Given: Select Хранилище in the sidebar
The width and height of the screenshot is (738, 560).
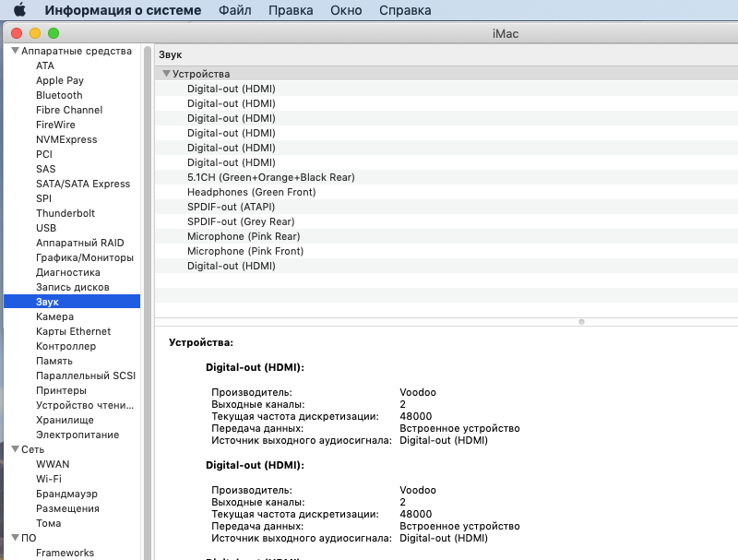Looking at the screenshot, I should tap(65, 420).
